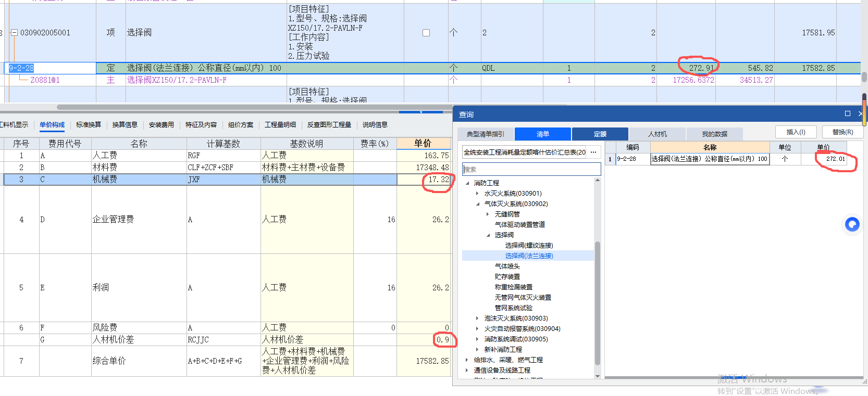868x396 pixels.
Task: Select the 机械费 row in price composition
Action: 226,180
